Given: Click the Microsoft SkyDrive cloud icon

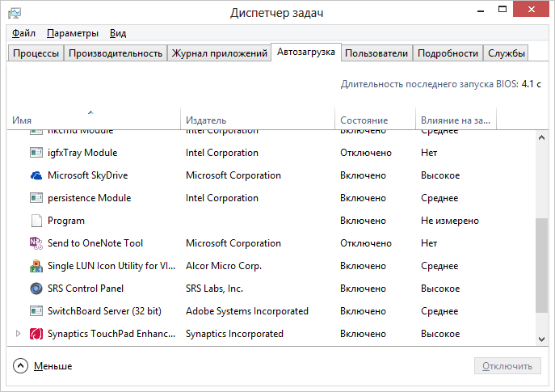Looking at the screenshot, I should click(x=36, y=175).
